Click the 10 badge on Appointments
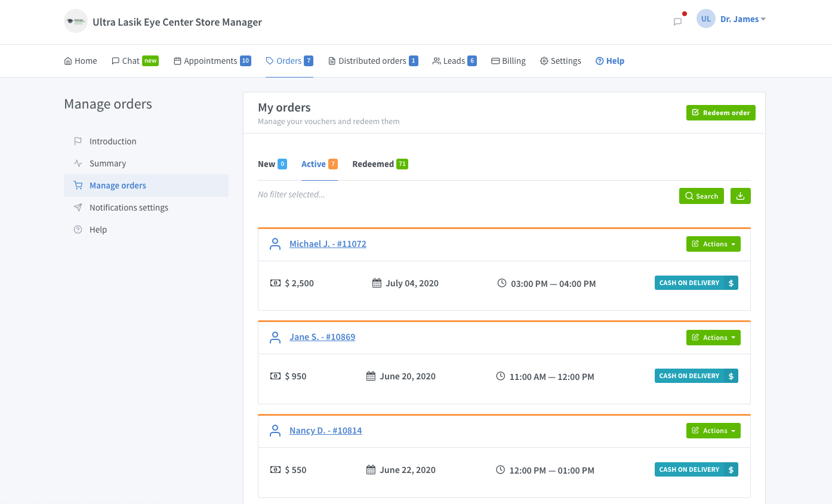The image size is (832, 504). pos(245,61)
